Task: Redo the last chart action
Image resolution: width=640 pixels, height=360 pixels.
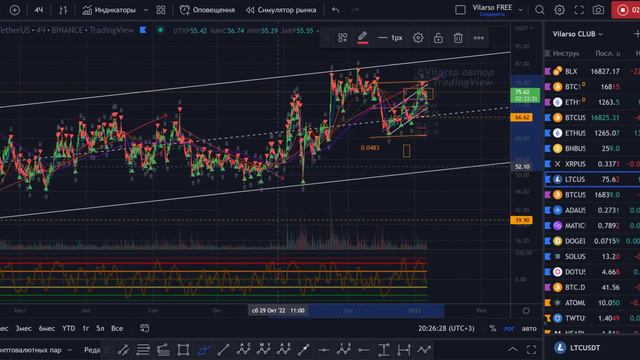Action: 355,10
